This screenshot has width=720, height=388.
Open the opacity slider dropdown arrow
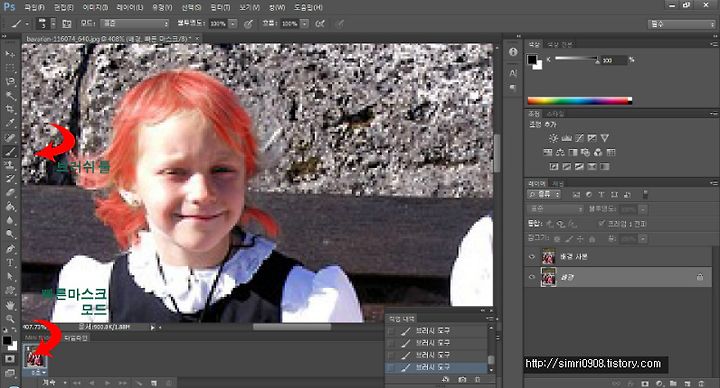point(233,23)
